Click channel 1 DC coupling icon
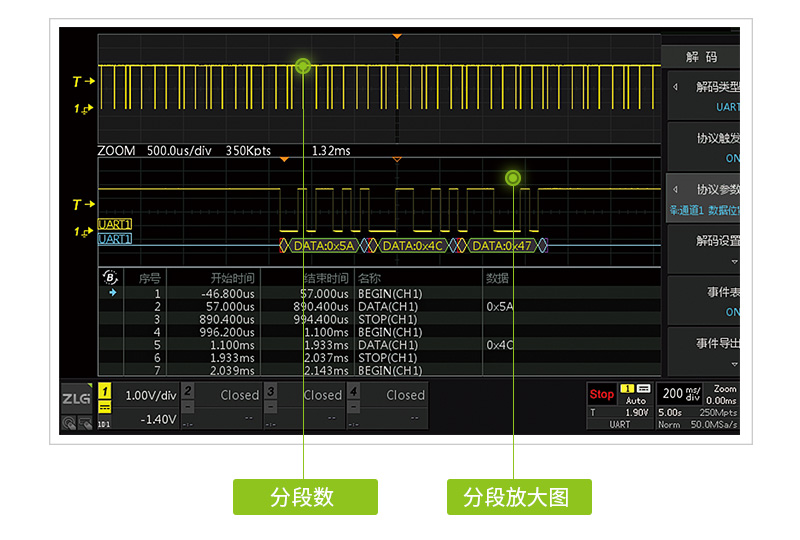800x540 pixels. click(105, 407)
